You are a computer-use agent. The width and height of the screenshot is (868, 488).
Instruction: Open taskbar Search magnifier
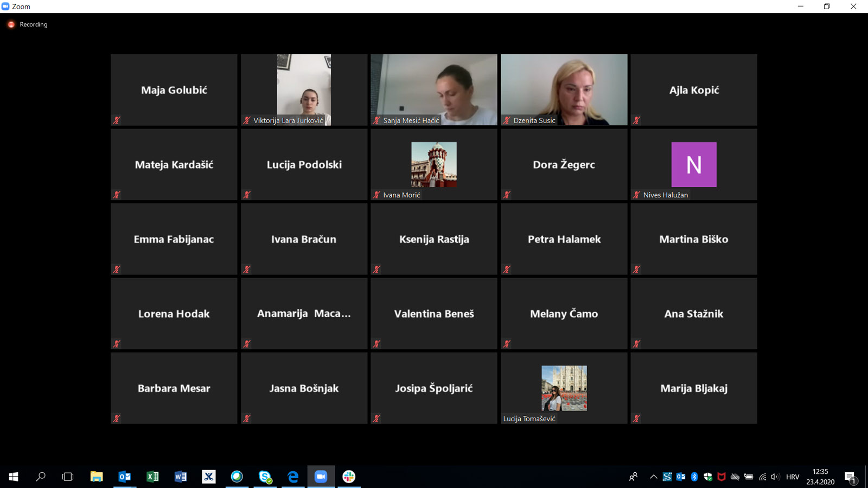click(41, 477)
